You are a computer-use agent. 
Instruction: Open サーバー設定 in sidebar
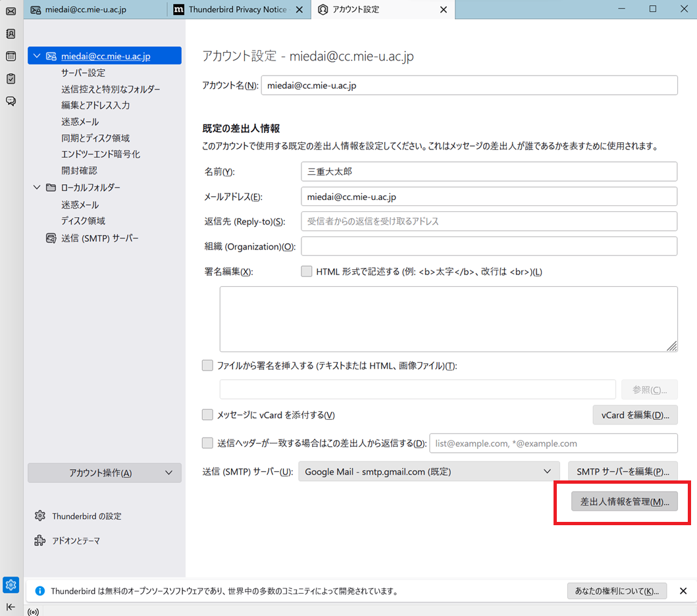[x=83, y=72]
